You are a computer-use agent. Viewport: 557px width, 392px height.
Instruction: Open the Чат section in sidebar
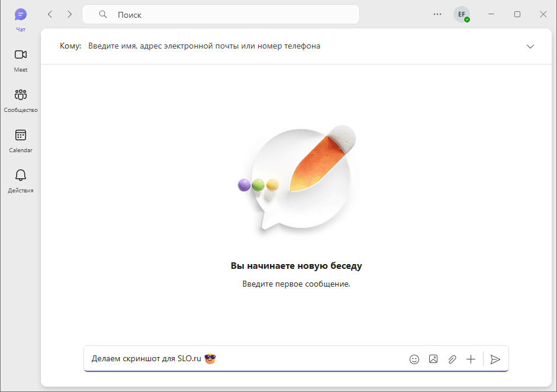click(21, 20)
